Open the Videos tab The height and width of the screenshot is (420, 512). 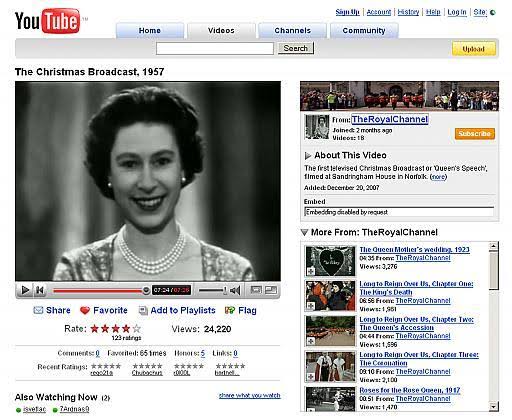point(221,31)
